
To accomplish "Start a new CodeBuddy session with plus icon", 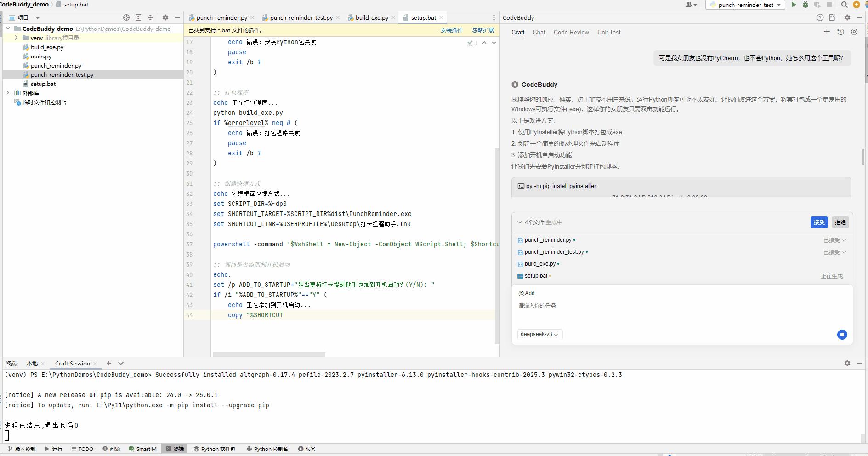I will click(x=828, y=32).
